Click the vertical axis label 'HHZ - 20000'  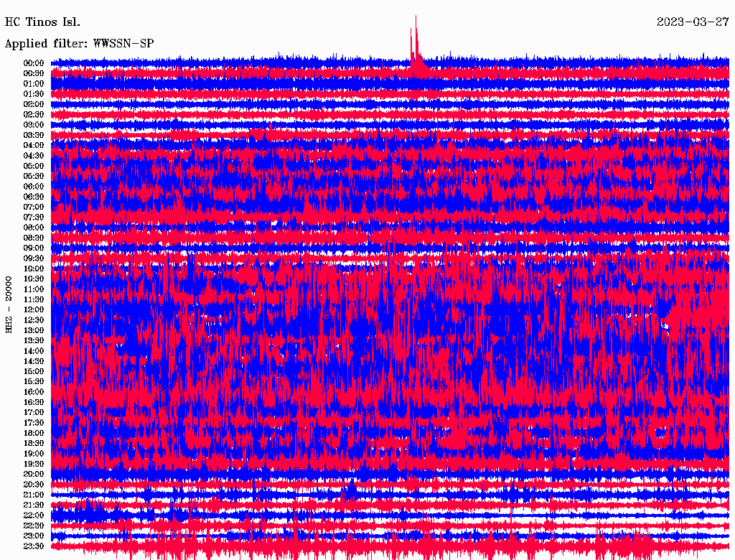coord(9,305)
